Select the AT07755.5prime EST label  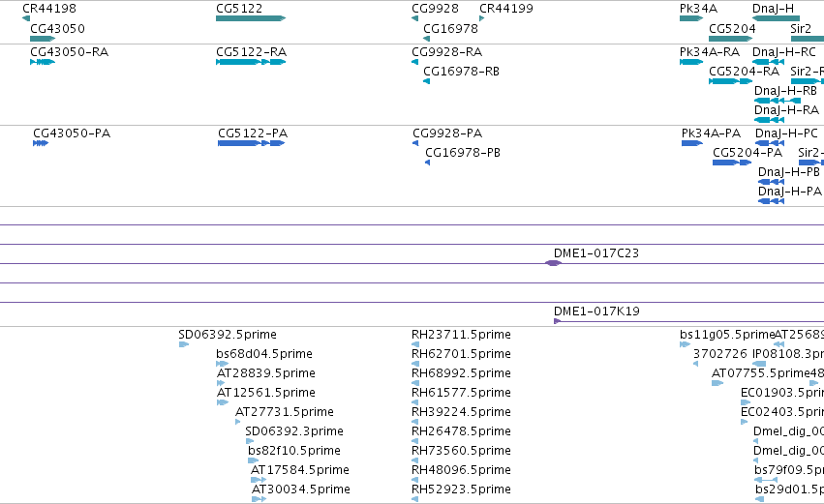coord(760,373)
